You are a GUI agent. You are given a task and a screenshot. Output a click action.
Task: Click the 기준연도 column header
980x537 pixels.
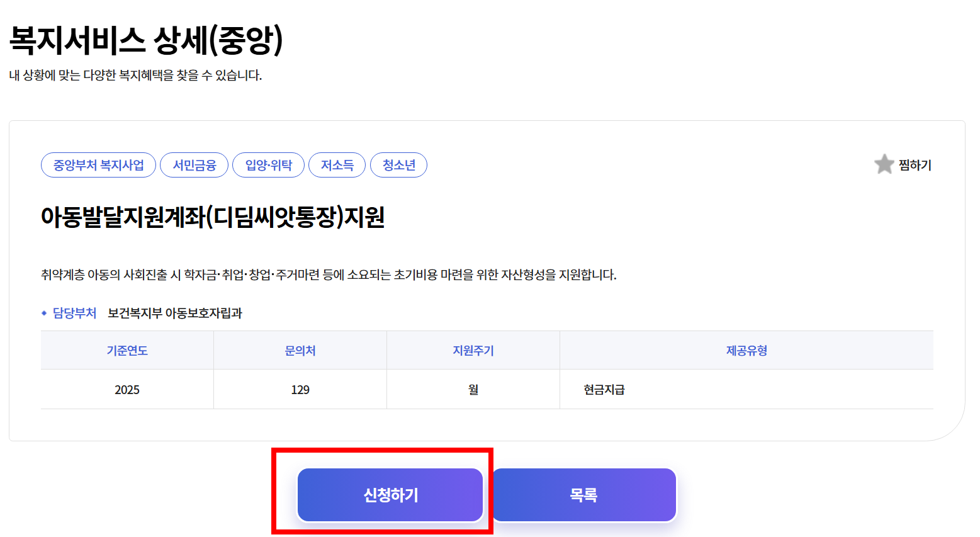point(127,350)
